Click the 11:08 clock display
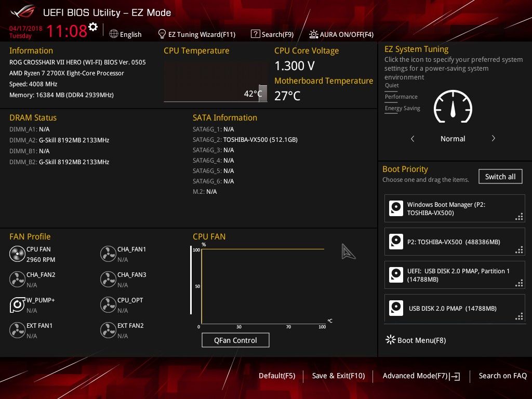The height and width of the screenshot is (399, 532). tap(67, 31)
